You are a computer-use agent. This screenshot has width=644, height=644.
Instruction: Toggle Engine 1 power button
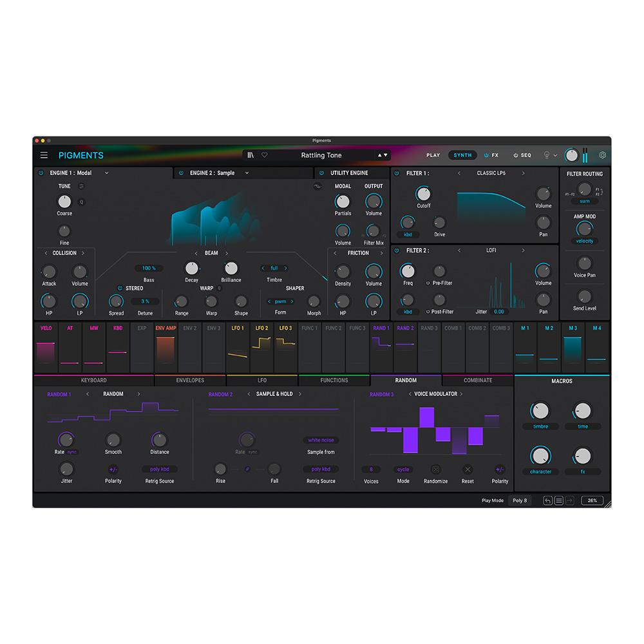coord(41,173)
